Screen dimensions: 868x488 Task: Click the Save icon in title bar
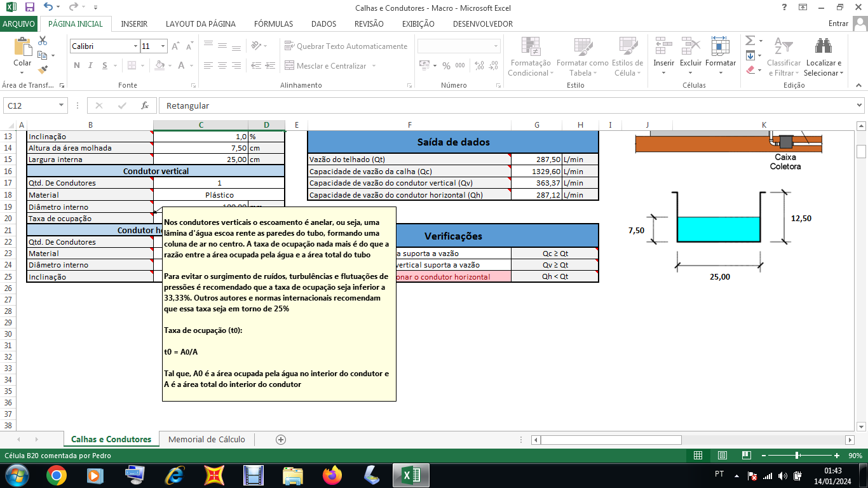(x=29, y=8)
